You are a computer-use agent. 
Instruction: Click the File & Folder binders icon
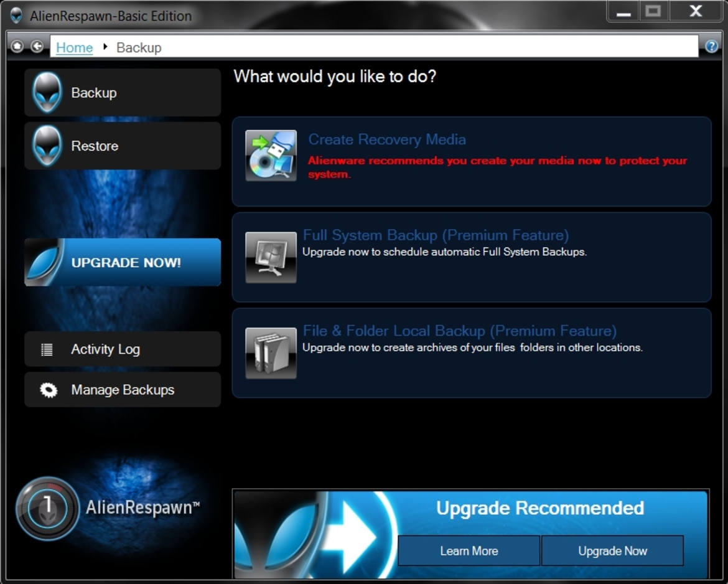tap(271, 353)
